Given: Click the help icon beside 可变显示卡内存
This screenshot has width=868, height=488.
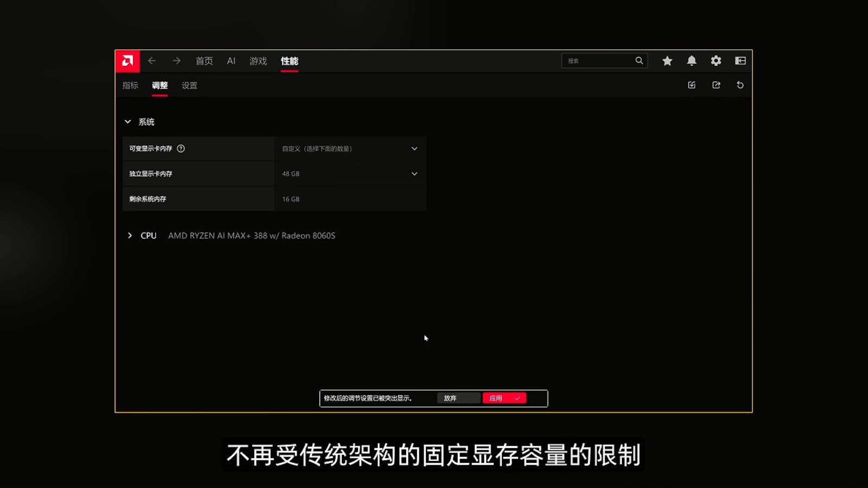Looking at the screenshot, I should pyautogui.click(x=181, y=149).
